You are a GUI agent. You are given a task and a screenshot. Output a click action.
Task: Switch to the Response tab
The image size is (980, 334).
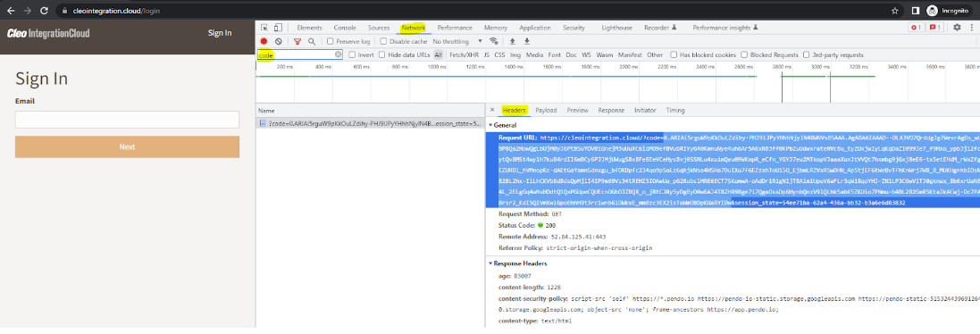click(611, 111)
